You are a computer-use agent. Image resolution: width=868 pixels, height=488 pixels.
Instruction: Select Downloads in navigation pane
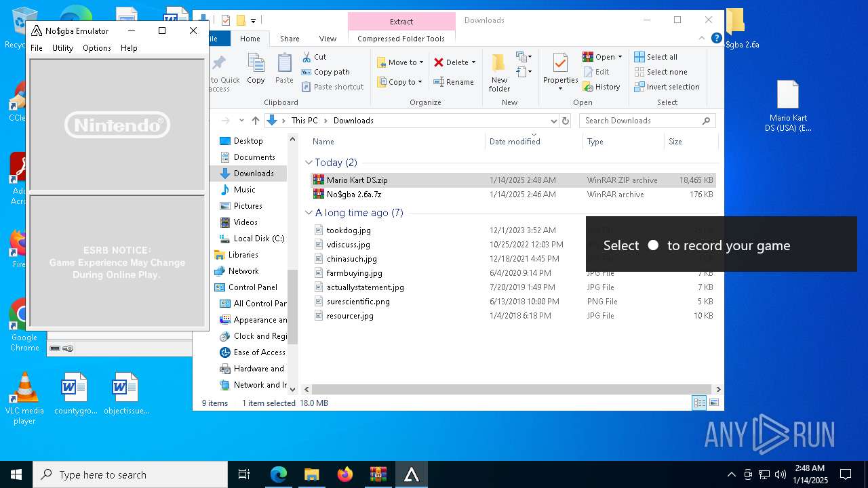pos(254,174)
